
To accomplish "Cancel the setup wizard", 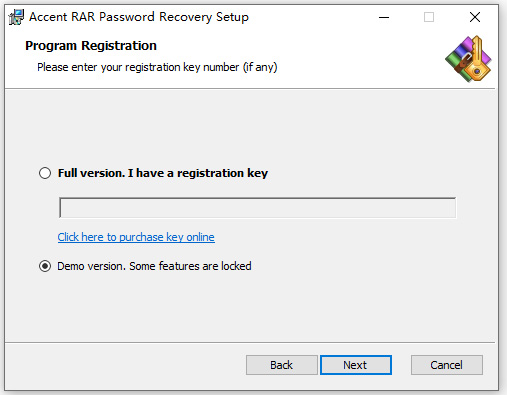I will click(x=447, y=365).
